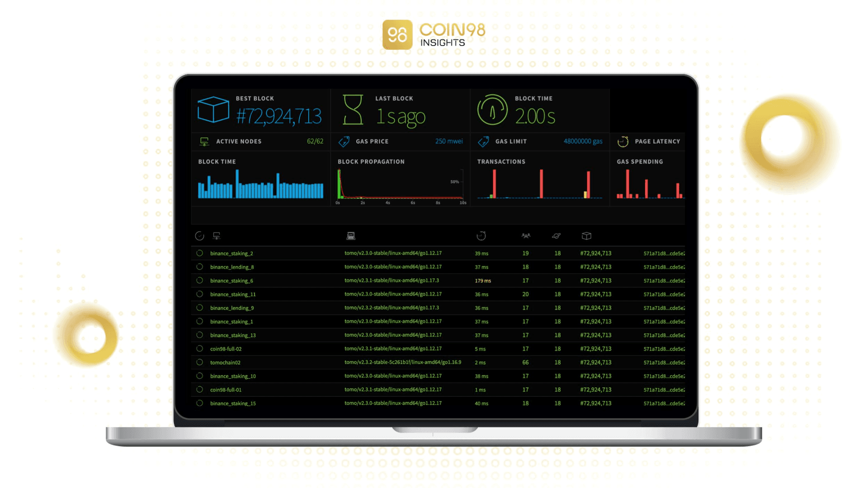
Task: Click the Coin98 Insights logo
Action: point(434,35)
